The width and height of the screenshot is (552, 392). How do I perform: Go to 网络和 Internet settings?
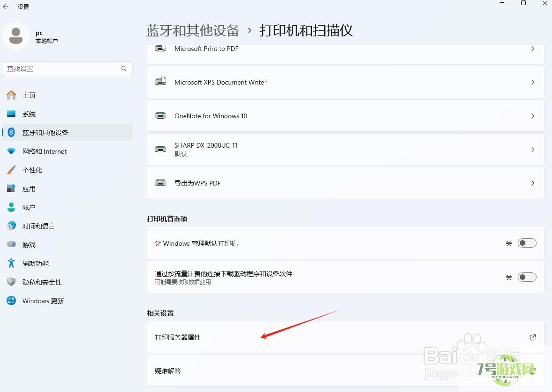(x=67, y=151)
